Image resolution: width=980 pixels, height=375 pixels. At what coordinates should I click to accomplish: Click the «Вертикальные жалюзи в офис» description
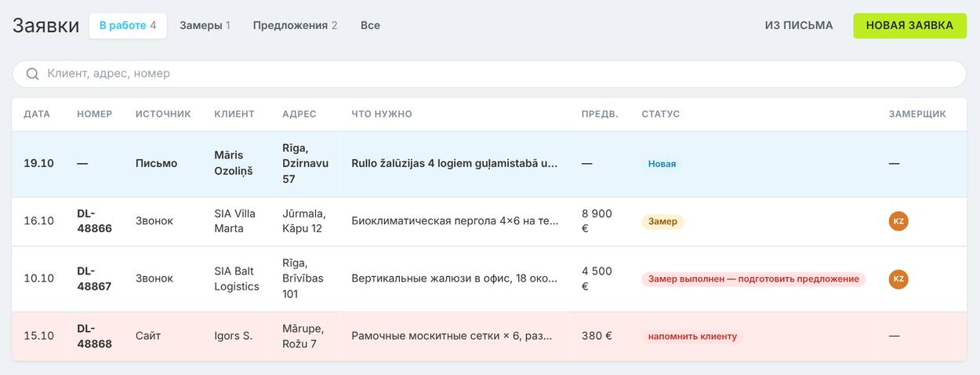455,279
